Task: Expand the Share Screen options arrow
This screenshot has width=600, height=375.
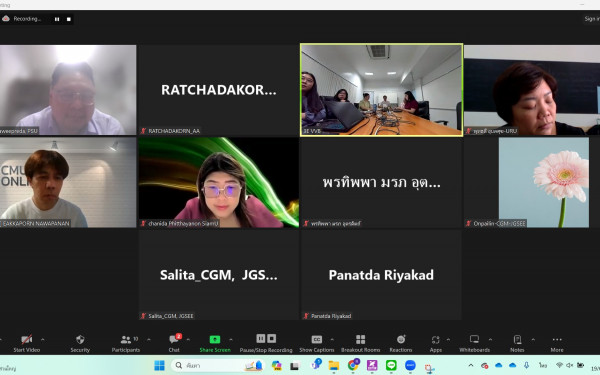Action: click(x=231, y=339)
